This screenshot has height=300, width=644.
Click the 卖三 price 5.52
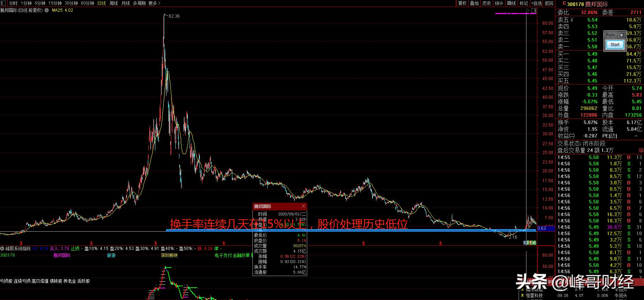[592, 33]
